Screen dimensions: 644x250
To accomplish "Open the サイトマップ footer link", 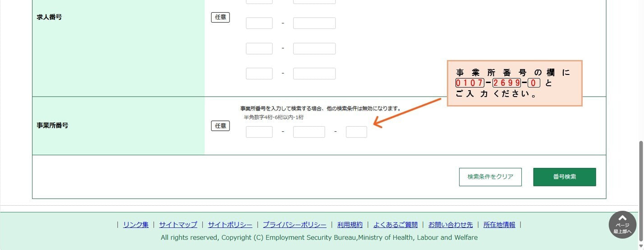I will [x=178, y=225].
